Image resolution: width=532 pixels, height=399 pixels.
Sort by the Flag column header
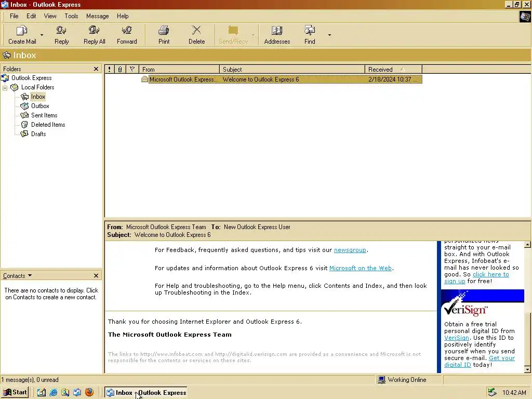coord(132,69)
